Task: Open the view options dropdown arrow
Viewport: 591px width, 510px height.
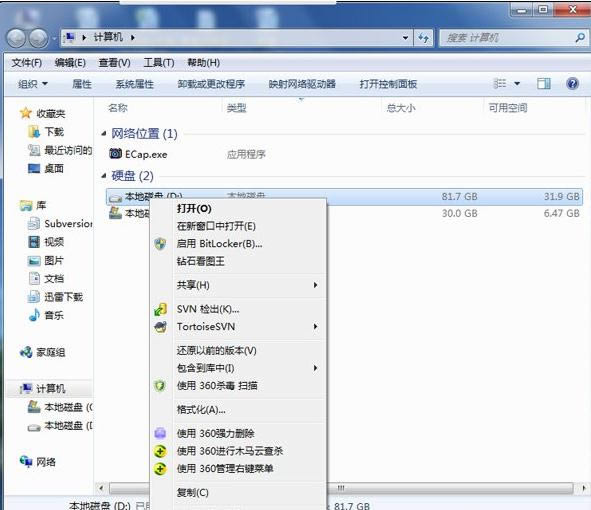Action: pos(517,83)
